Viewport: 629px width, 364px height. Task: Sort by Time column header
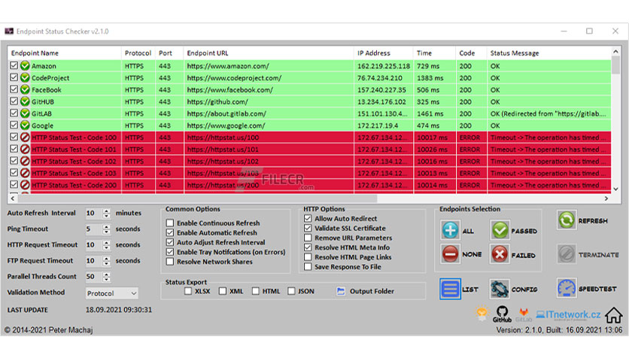point(434,53)
